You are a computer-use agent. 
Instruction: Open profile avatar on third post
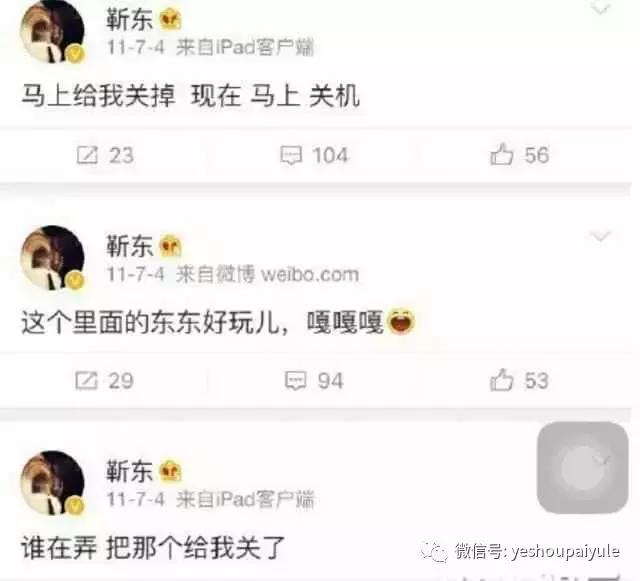coord(53,483)
